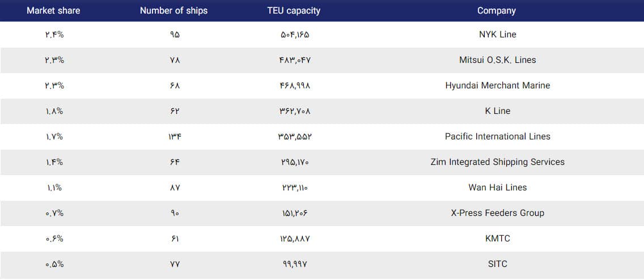Select the X-Press Feeders Group cell
Viewport: 644px width, 280px height.
click(497, 213)
